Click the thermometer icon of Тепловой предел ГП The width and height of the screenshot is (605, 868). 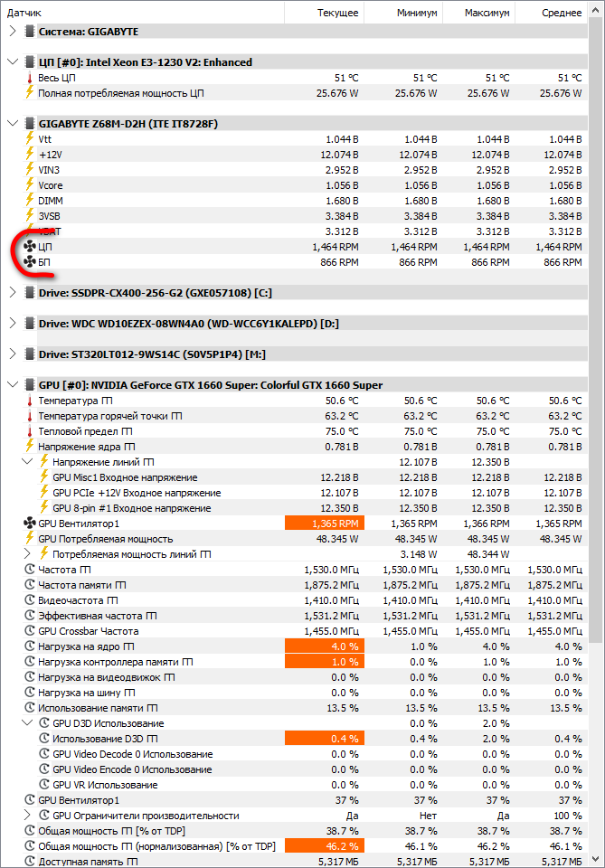click(x=30, y=431)
